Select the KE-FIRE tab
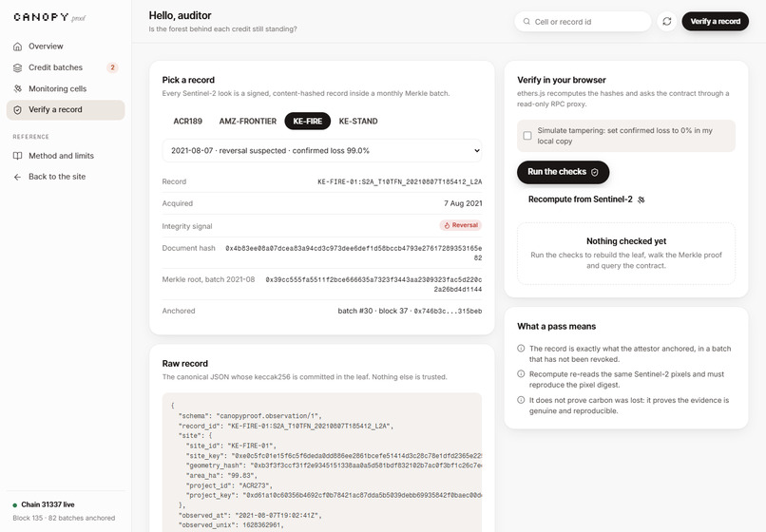The height and width of the screenshot is (532, 766). 307,122
